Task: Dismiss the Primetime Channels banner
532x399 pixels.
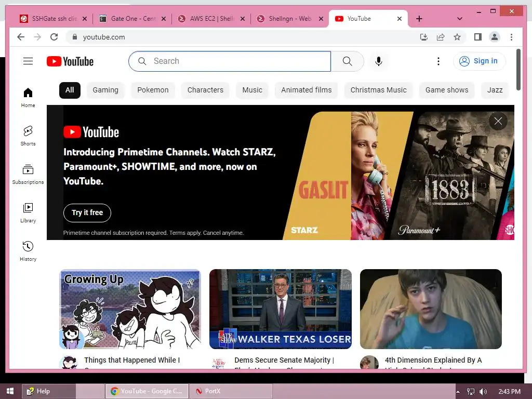Action: click(498, 121)
